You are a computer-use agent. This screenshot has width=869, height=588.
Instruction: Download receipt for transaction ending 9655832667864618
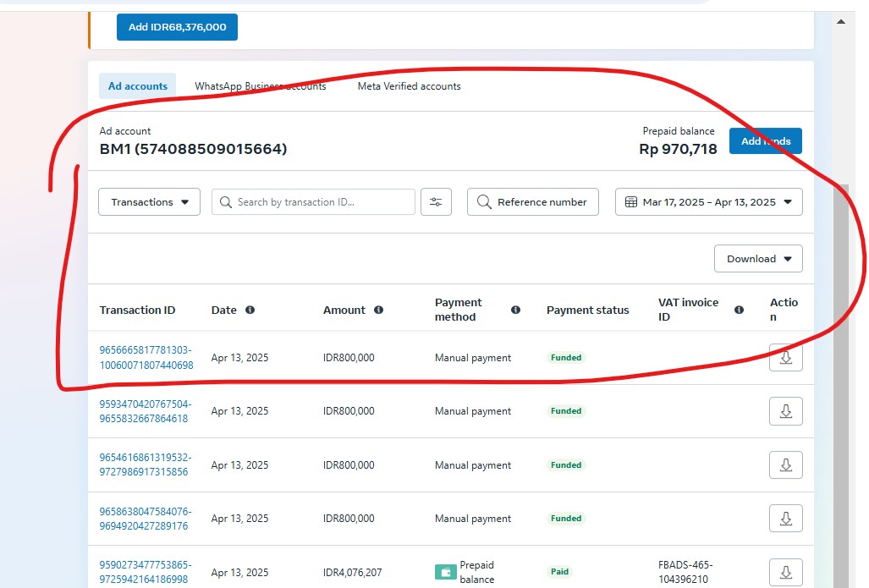pyautogui.click(x=785, y=411)
